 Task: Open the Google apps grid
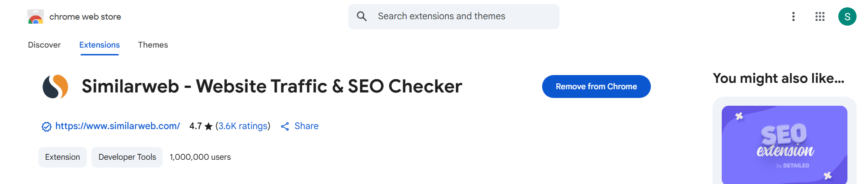tap(820, 16)
